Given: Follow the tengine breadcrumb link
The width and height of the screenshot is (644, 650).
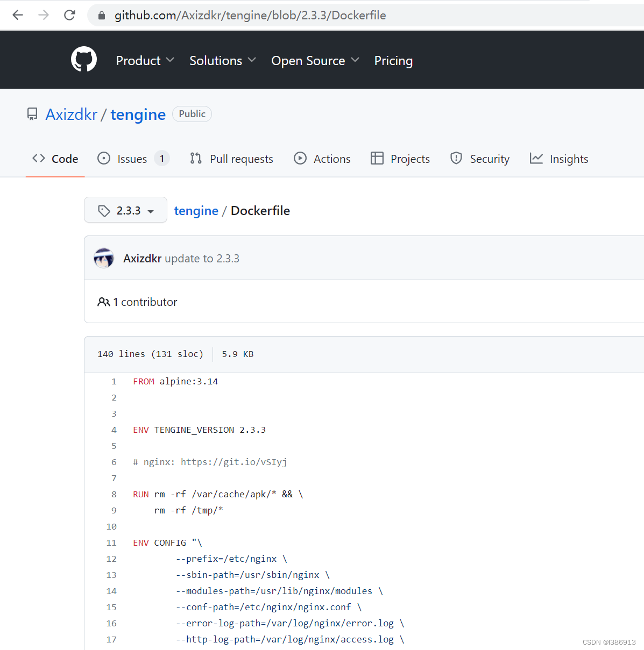Looking at the screenshot, I should (196, 210).
